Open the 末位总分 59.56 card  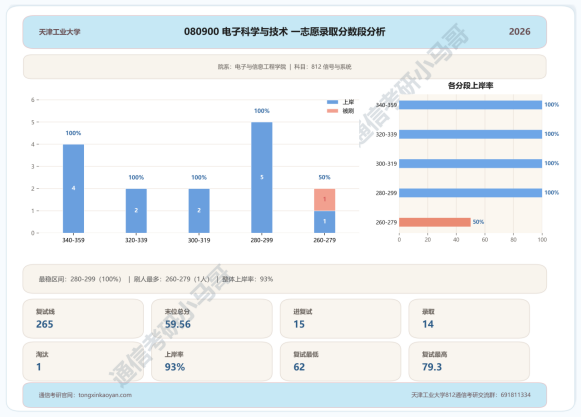(212, 319)
